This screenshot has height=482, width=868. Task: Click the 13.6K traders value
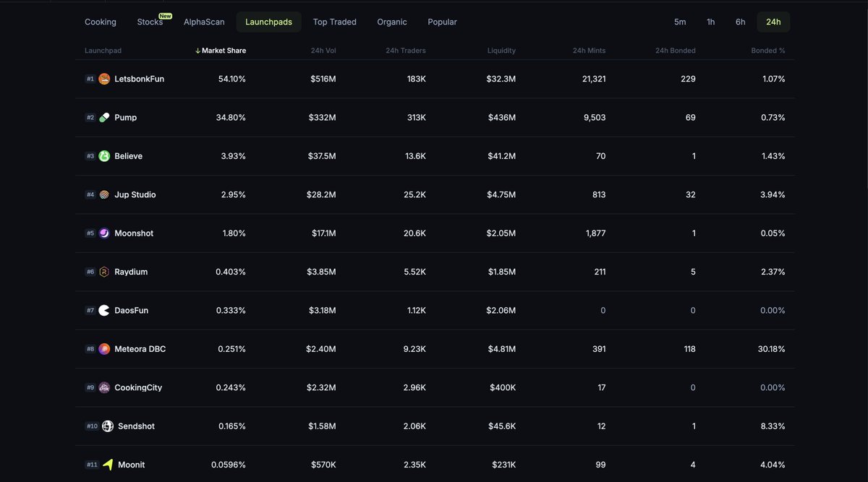pyautogui.click(x=414, y=156)
